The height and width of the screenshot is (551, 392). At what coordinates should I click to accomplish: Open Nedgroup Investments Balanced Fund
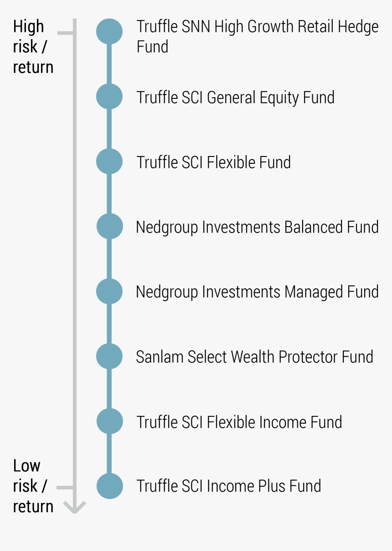click(x=257, y=227)
